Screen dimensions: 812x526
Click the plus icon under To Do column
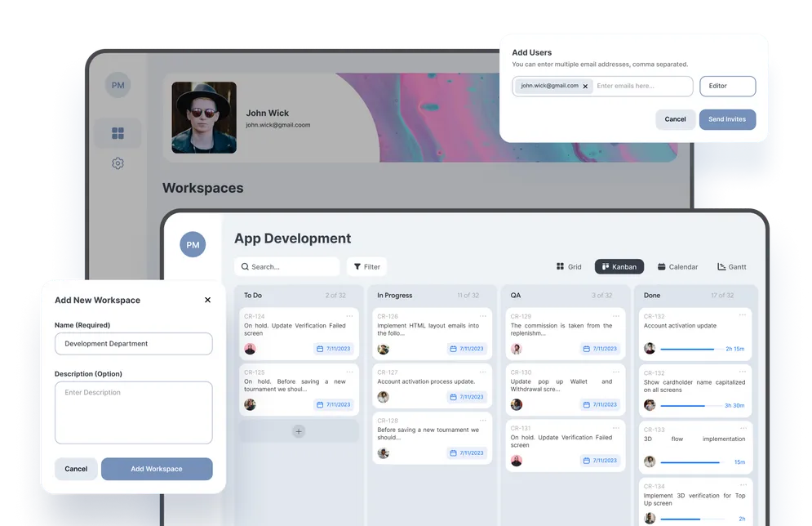299,431
